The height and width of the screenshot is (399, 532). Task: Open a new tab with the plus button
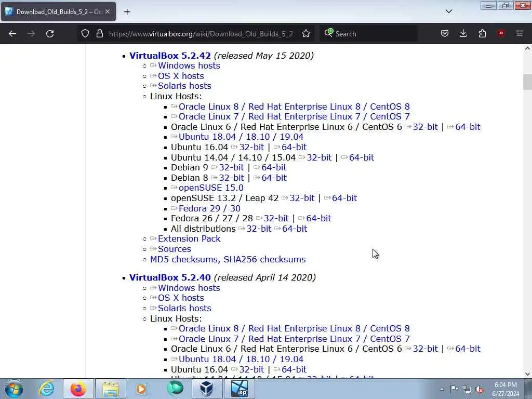(127, 12)
